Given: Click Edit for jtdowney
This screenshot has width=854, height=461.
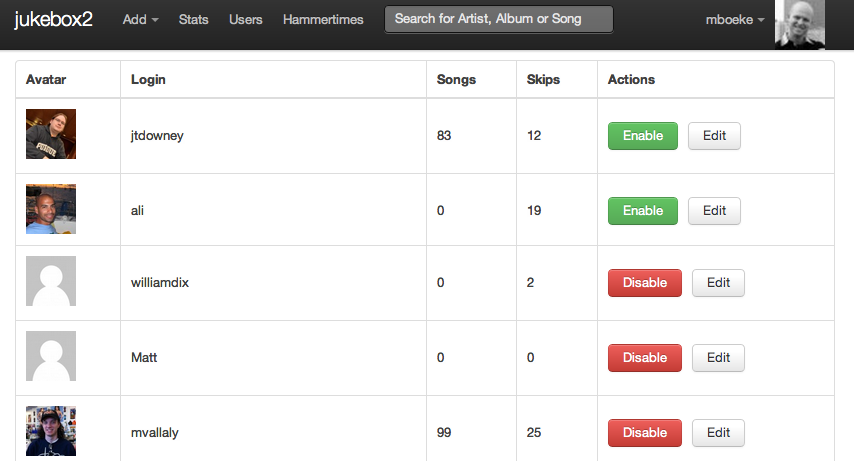Looking at the screenshot, I should coord(714,136).
